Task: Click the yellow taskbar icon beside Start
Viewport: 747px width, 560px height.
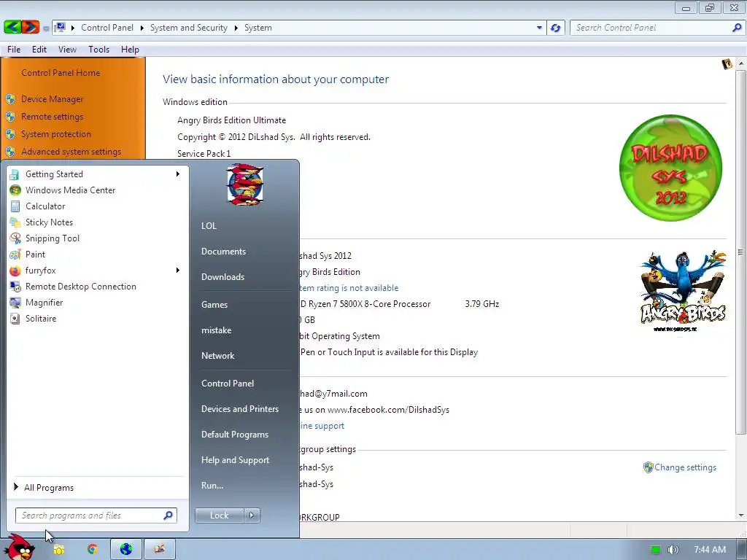Action: [58, 550]
